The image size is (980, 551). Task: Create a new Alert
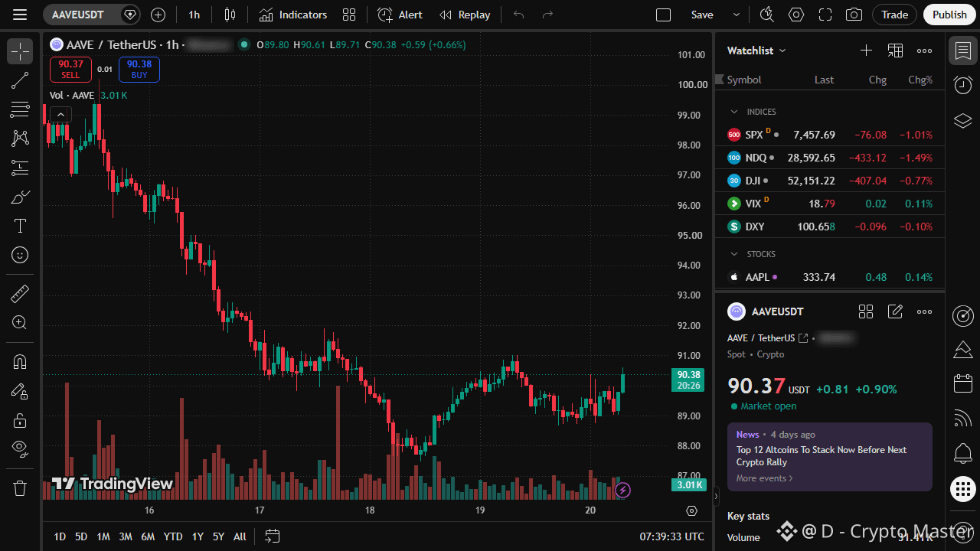400,15
